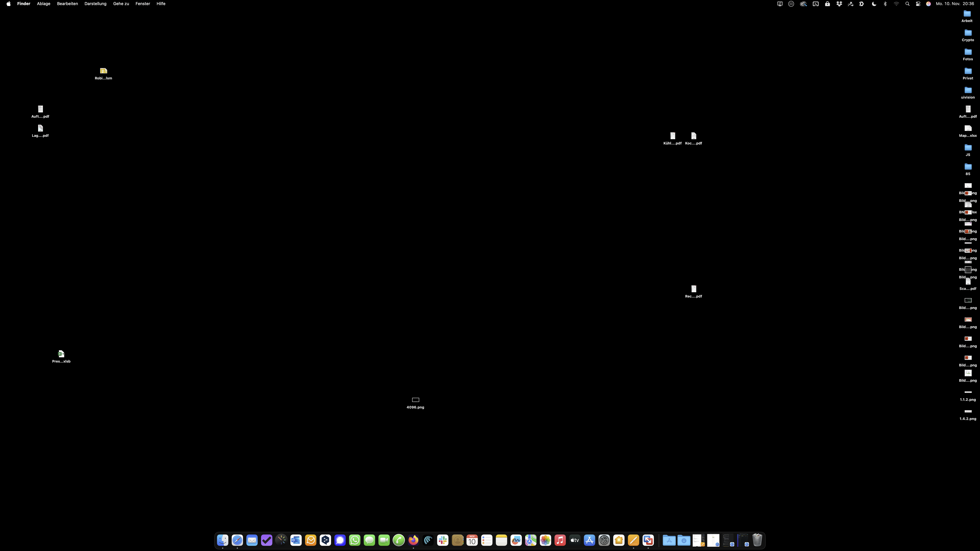Toggle Bluetooth from the menu bar
This screenshot has height=551, width=980.
[885, 4]
